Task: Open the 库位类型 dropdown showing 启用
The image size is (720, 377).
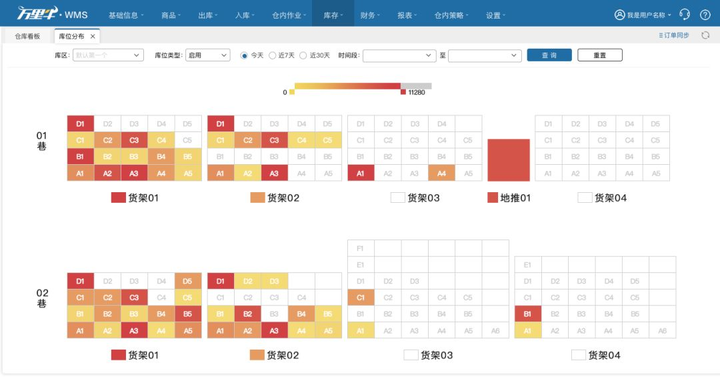Action: tap(208, 55)
